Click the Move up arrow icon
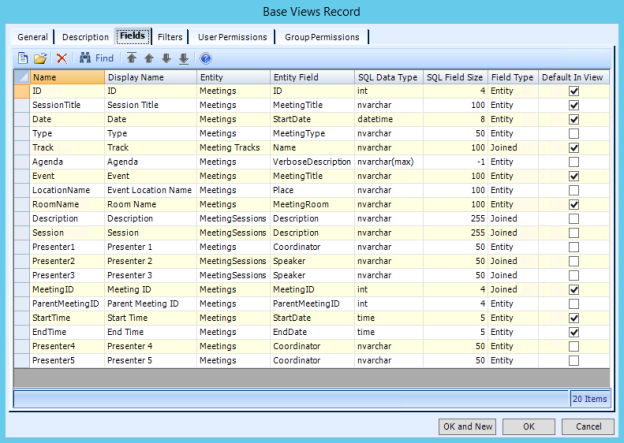624x443 pixels. [148, 59]
